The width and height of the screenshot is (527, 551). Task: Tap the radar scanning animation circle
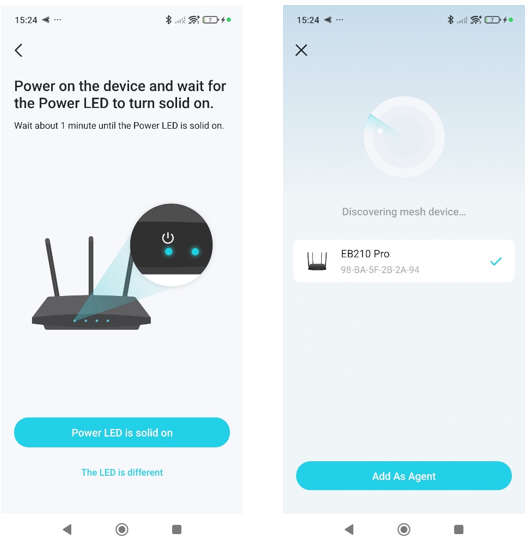tap(404, 137)
